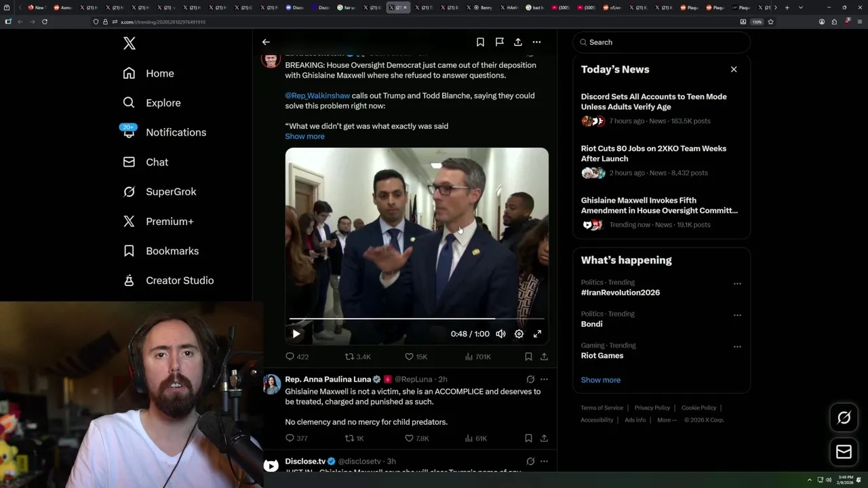868x488 pixels.
Task: Click the Grok icon on the Disclose.tv post
Action: (x=530, y=462)
